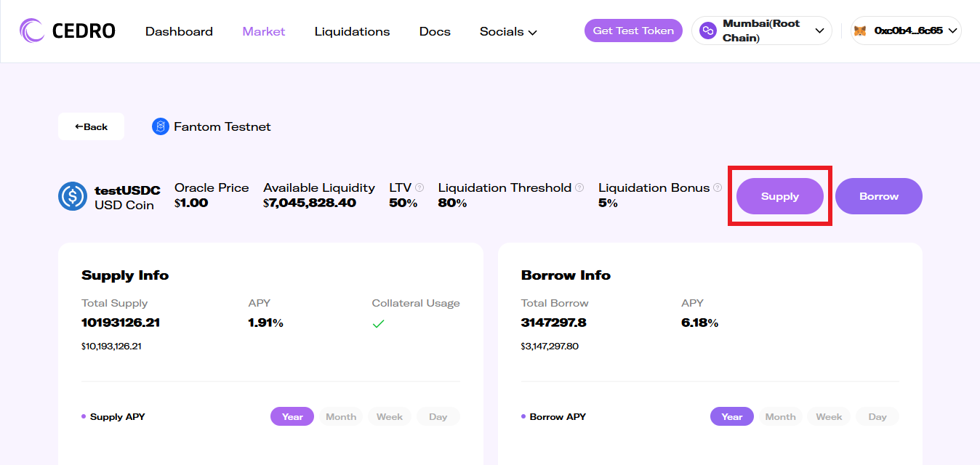Image resolution: width=980 pixels, height=465 pixels.
Task: Select Week in Supply APY range
Action: click(x=390, y=416)
